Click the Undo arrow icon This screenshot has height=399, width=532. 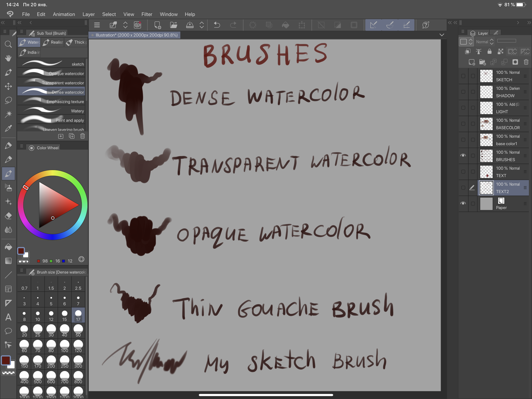[217, 25]
